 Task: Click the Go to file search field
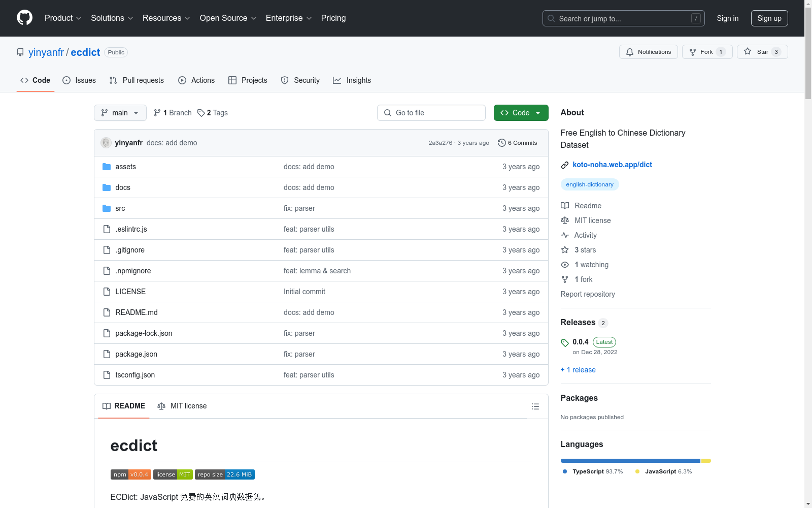[431, 113]
